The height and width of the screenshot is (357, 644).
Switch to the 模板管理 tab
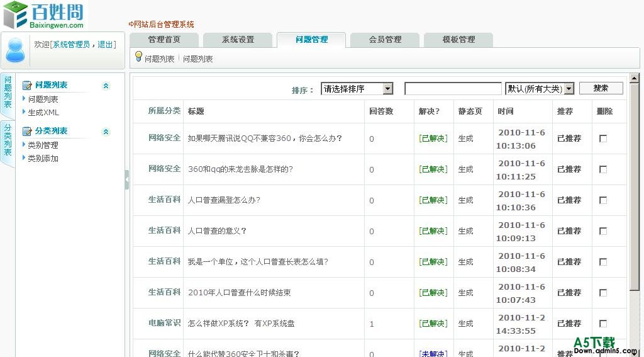coord(458,40)
